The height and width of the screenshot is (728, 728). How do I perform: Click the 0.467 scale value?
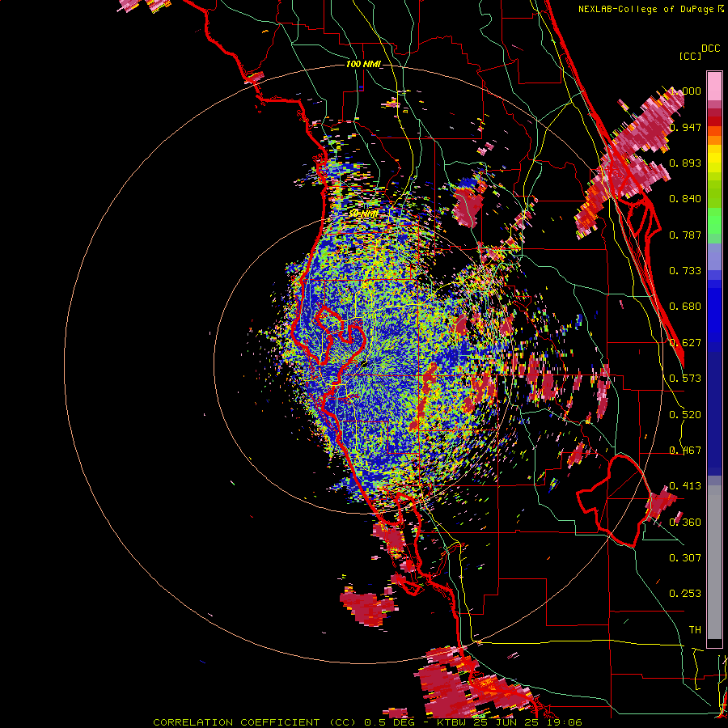coord(685,451)
